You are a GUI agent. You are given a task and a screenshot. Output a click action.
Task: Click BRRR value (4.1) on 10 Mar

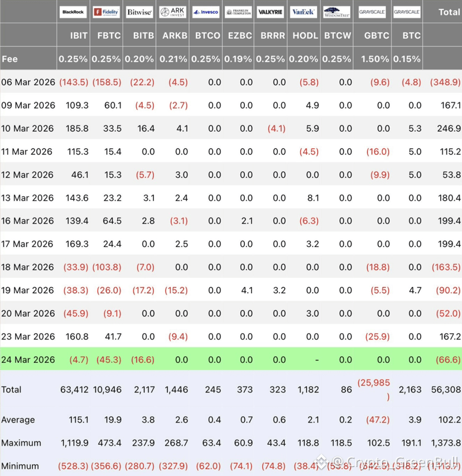276,128
